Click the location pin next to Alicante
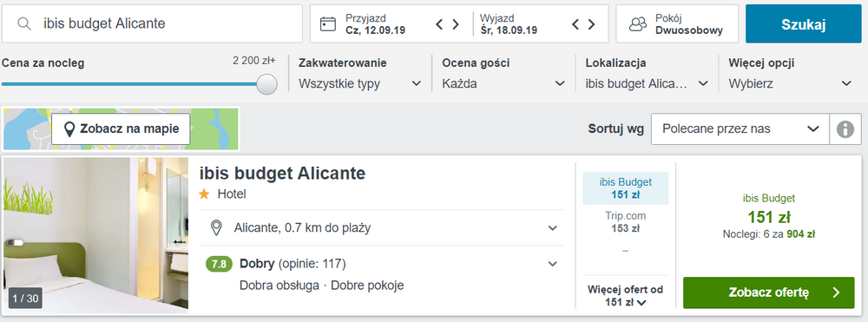Image resolution: width=868 pixels, height=322 pixels. (216, 227)
